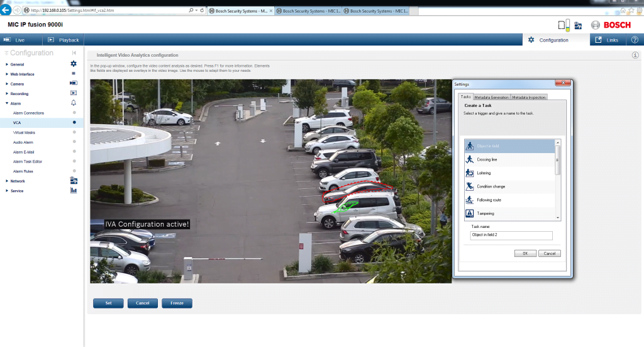Open the Live view tab
The image size is (644, 347).
click(x=19, y=40)
